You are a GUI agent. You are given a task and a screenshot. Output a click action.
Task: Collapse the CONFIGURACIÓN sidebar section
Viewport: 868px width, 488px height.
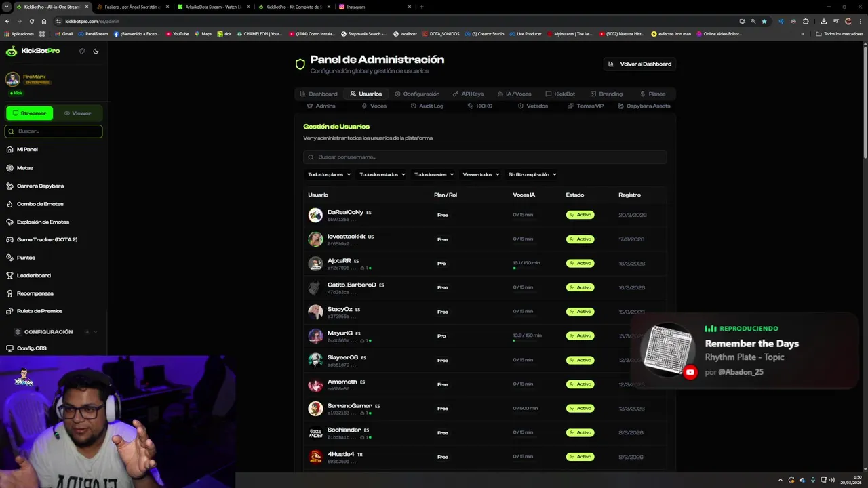point(95,332)
